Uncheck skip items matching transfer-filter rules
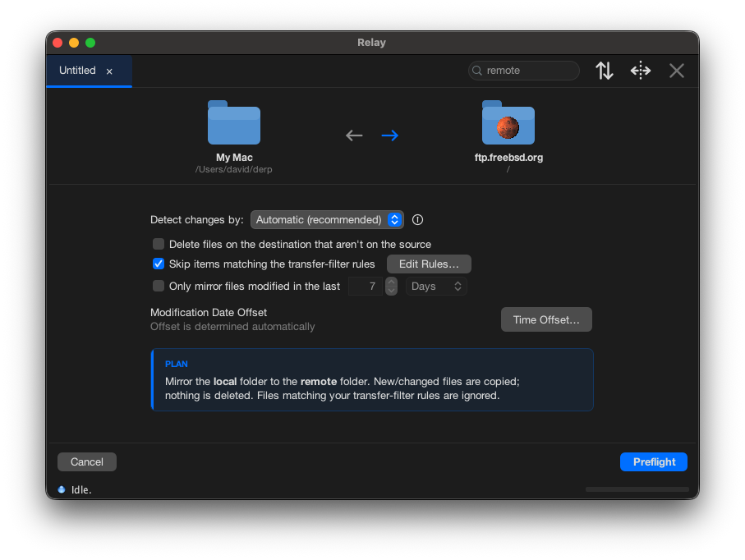The height and width of the screenshot is (560, 745). coord(159,264)
